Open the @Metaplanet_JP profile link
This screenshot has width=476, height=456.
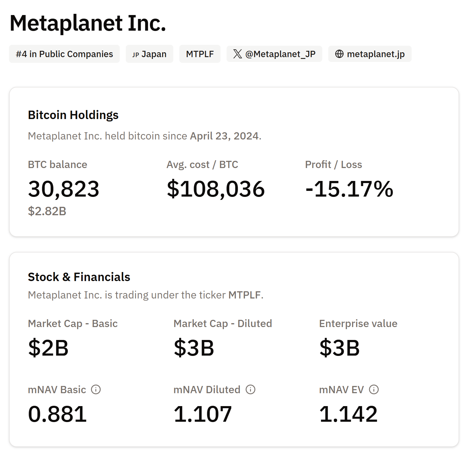(274, 54)
